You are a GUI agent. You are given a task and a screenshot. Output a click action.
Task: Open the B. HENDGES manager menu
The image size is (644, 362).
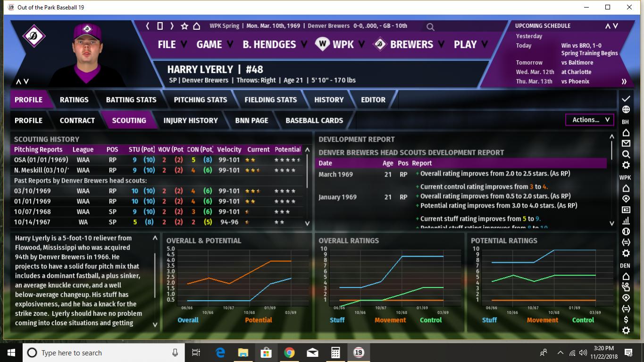(x=275, y=45)
